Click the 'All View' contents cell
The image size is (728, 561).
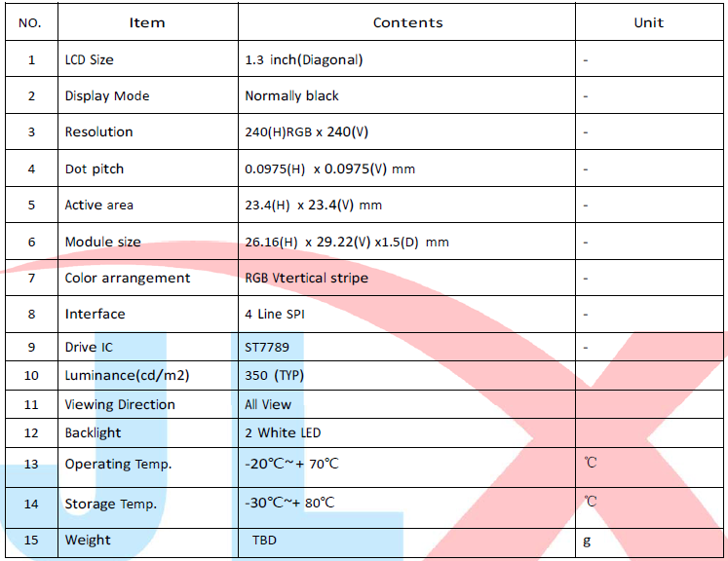(x=268, y=404)
